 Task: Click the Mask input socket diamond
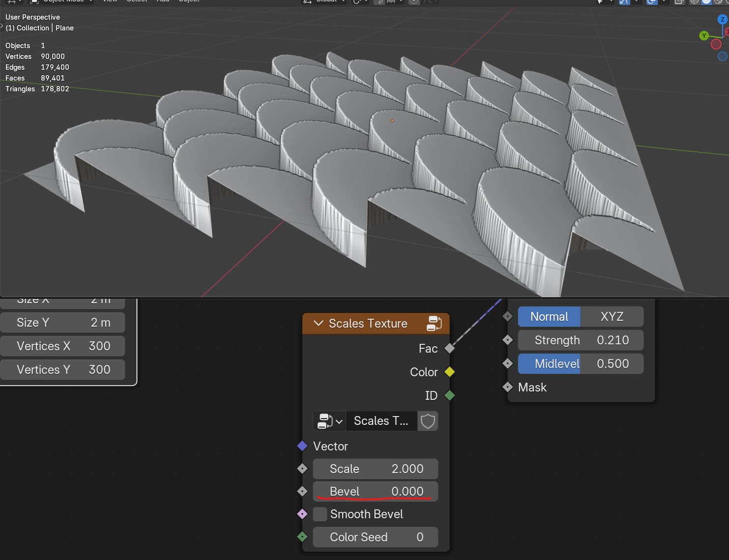click(508, 387)
